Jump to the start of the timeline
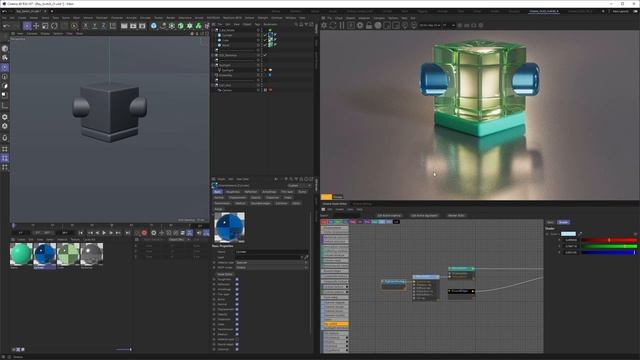 (x=81, y=233)
